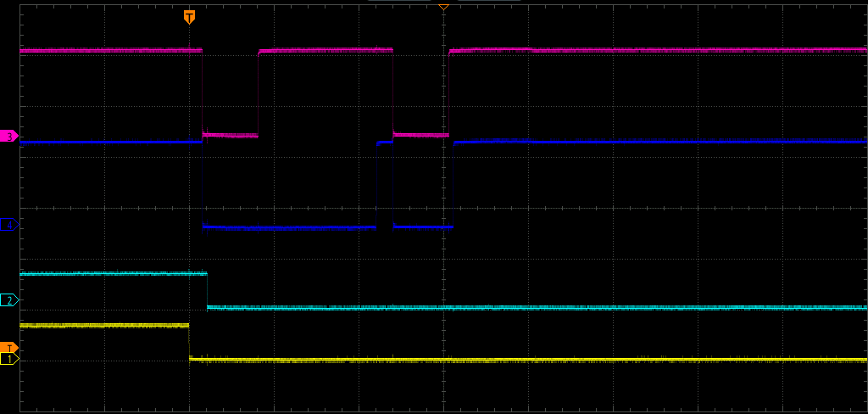This screenshot has width=868, height=414.
Task: Click the cyan channel 2 falling edge
Action: click(208, 290)
